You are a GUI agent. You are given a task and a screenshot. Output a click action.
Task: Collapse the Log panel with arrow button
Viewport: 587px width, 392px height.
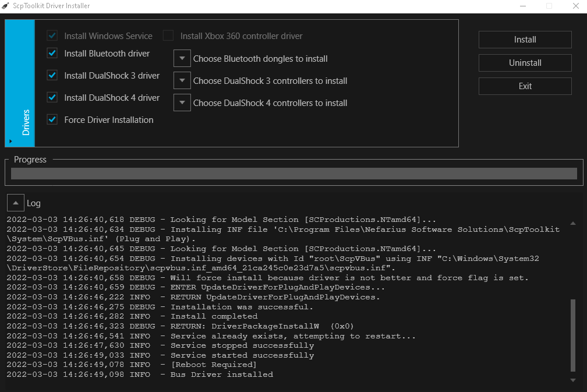16,203
